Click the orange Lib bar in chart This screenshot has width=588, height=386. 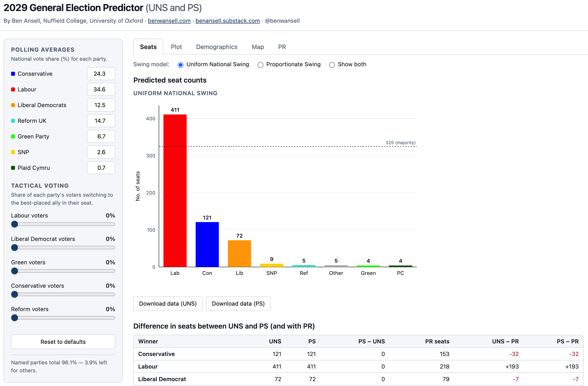pyautogui.click(x=239, y=254)
